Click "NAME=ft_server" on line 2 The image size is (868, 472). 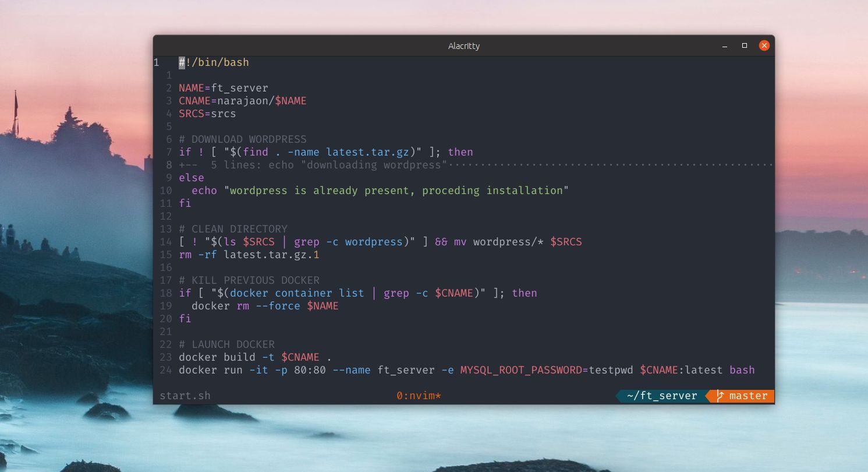pyautogui.click(x=223, y=87)
